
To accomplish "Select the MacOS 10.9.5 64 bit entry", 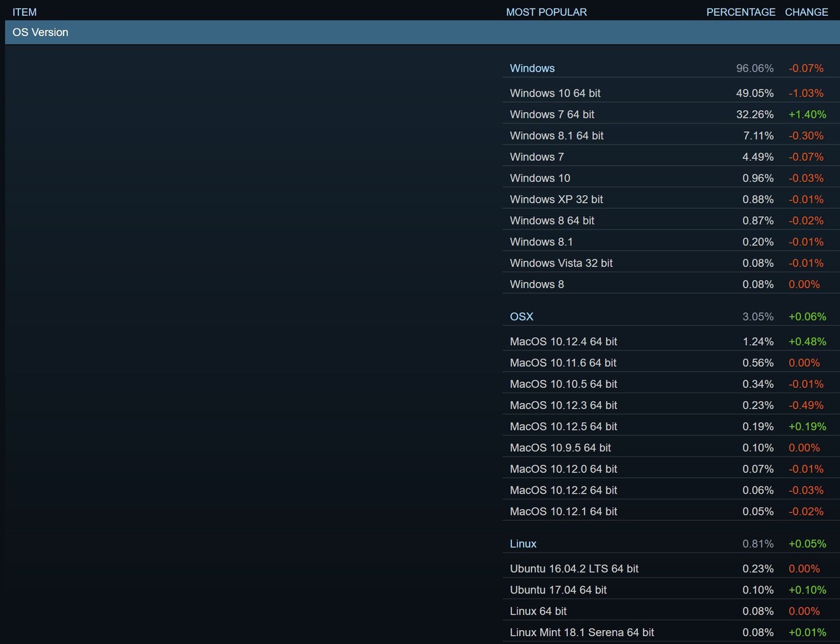I will [560, 448].
